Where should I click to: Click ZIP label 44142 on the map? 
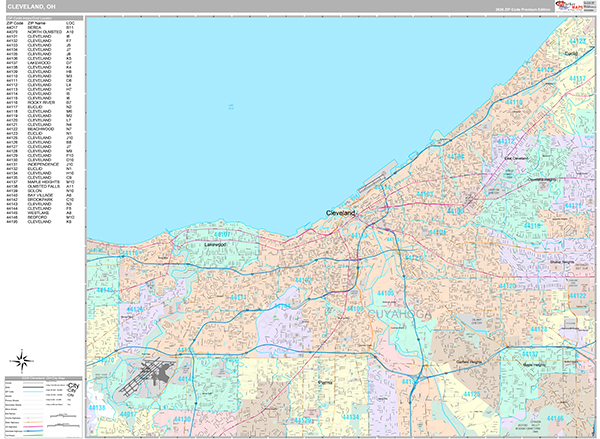(x=186, y=379)
